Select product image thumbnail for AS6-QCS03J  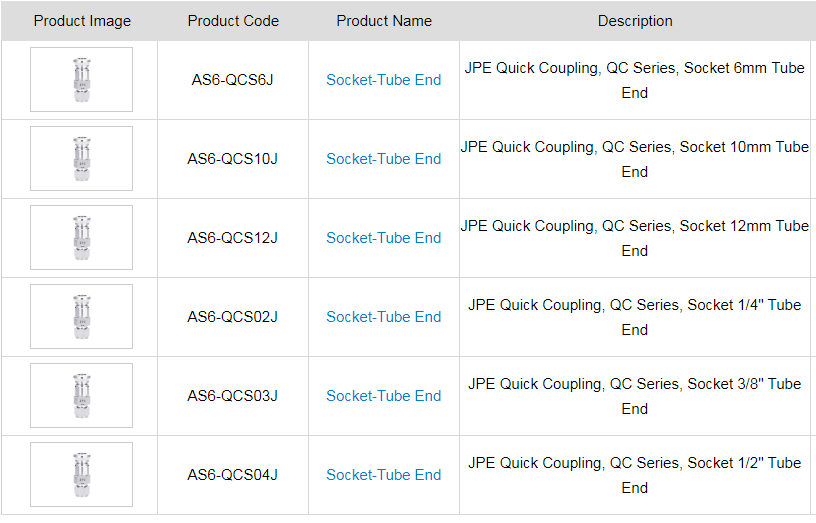click(x=81, y=396)
